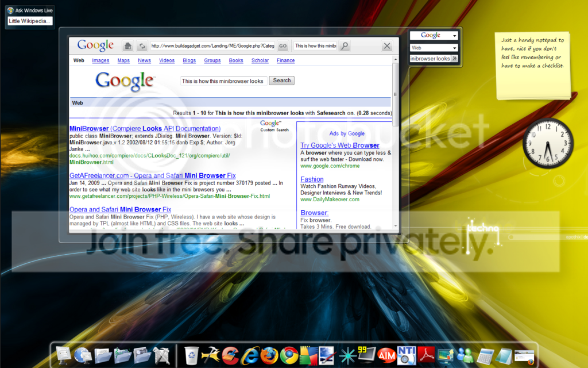This screenshot has height=368, width=588.
Task: Click the Ask Windows Live gadget search field
Action: [30, 21]
